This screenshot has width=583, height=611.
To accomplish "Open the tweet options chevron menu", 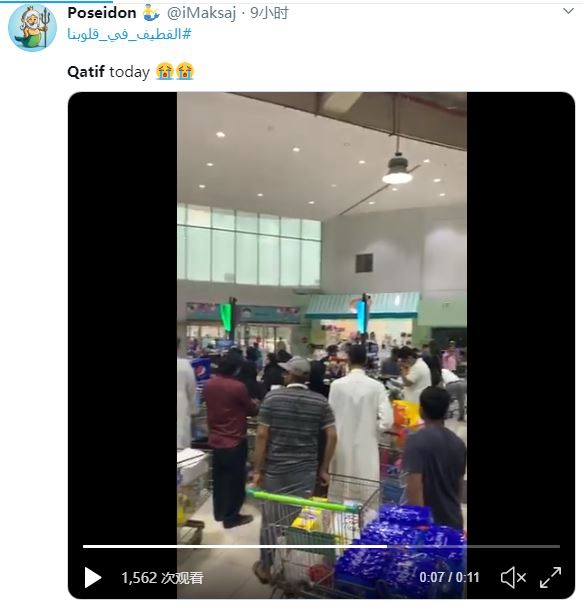I will 568,11.
